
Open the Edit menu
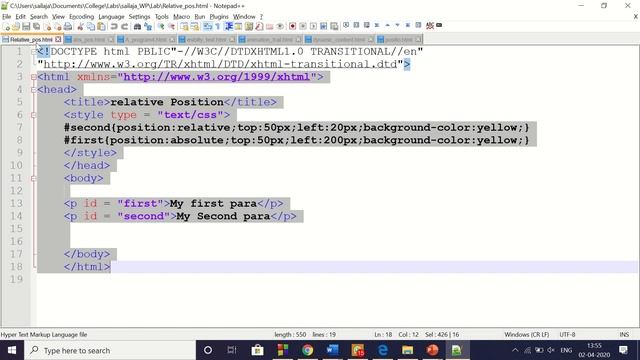(20, 17)
